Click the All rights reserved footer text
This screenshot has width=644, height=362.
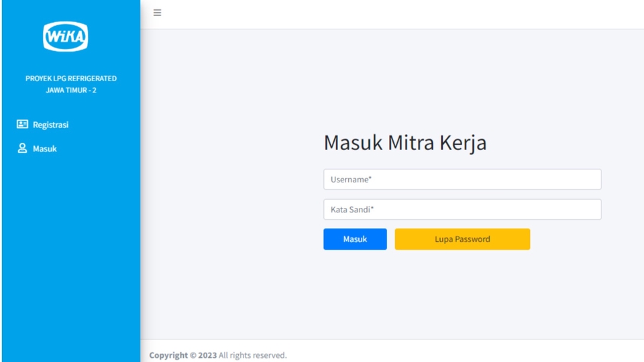[x=253, y=355]
